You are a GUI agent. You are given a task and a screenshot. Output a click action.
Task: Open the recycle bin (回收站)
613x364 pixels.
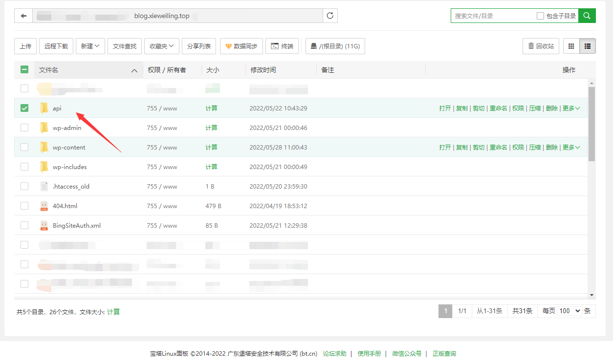click(x=541, y=46)
